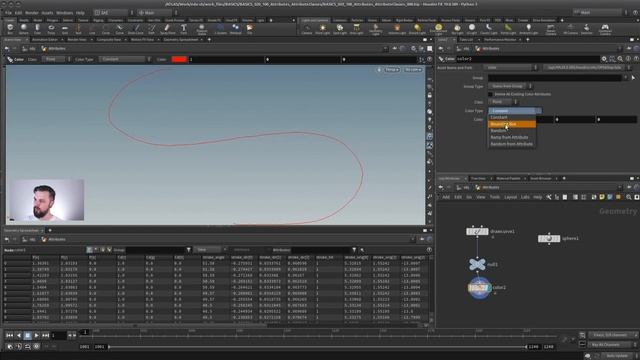Viewport: 640px width, 360px height.
Task: Select the Box shelf tool
Action: (10, 29)
